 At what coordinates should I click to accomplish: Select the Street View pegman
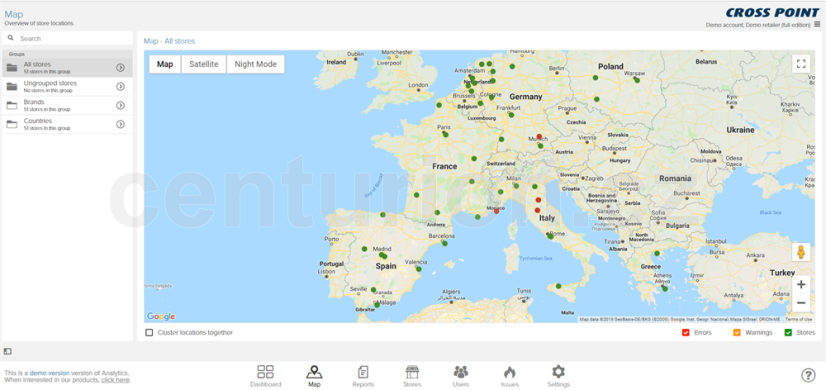coord(801,252)
